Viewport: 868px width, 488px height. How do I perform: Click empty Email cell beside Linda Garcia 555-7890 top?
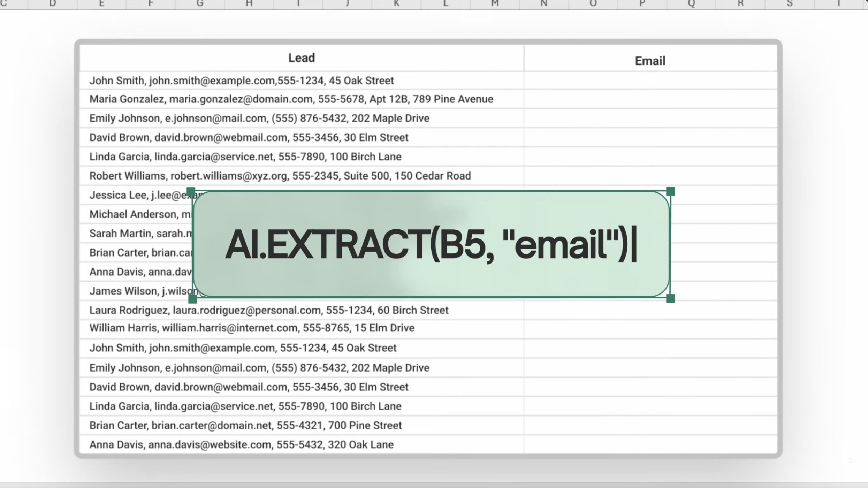click(650, 157)
